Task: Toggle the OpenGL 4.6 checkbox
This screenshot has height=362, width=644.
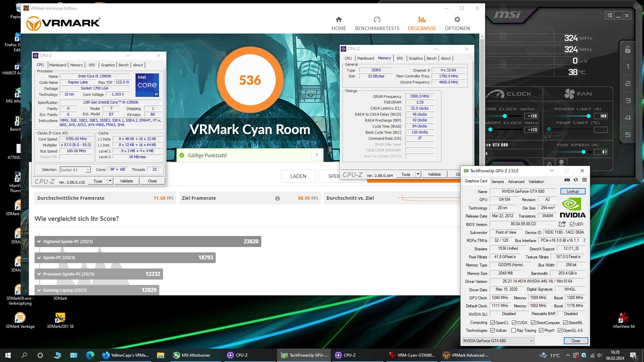Action: (x=560, y=330)
